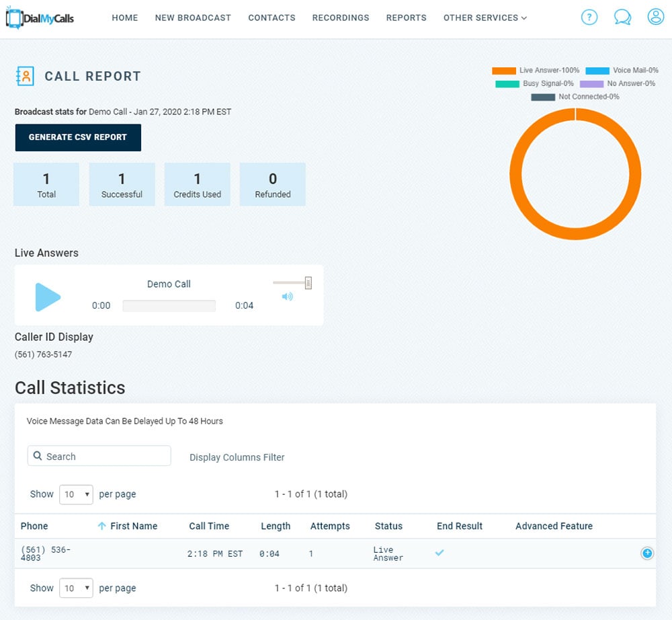672x620 pixels.
Task: Go to the Contacts page
Action: coord(271,18)
